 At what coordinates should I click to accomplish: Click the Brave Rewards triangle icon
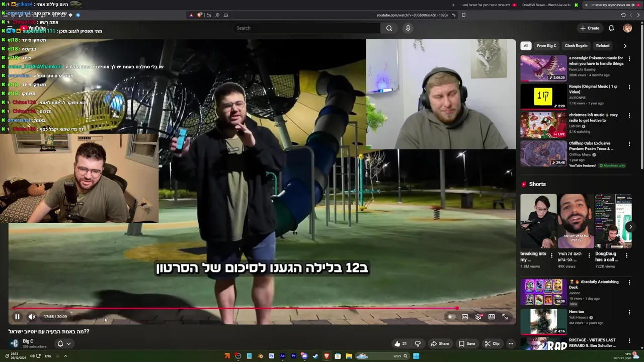(191, 15)
